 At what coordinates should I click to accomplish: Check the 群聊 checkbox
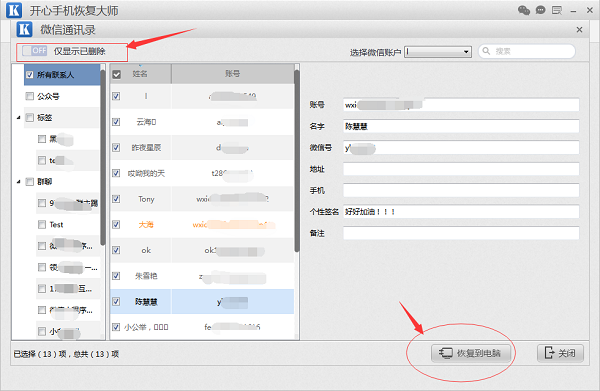pyautogui.click(x=30, y=181)
